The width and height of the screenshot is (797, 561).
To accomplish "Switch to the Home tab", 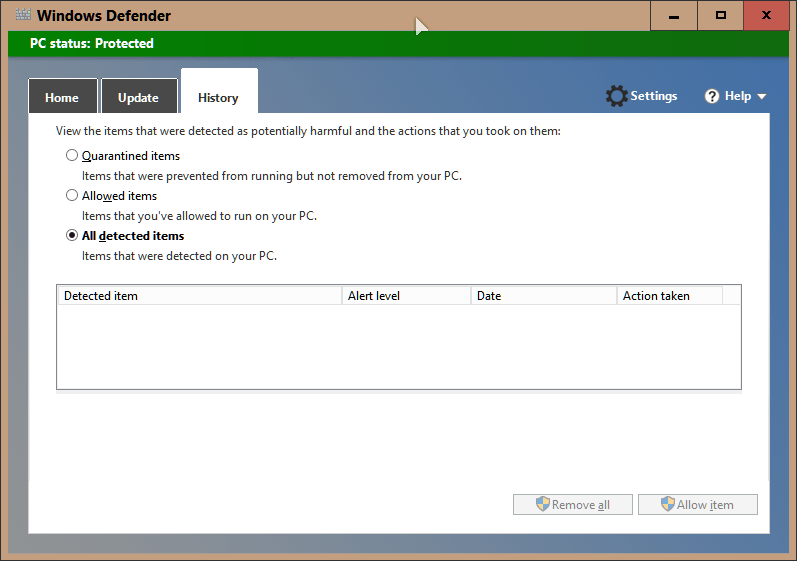I will pos(62,96).
